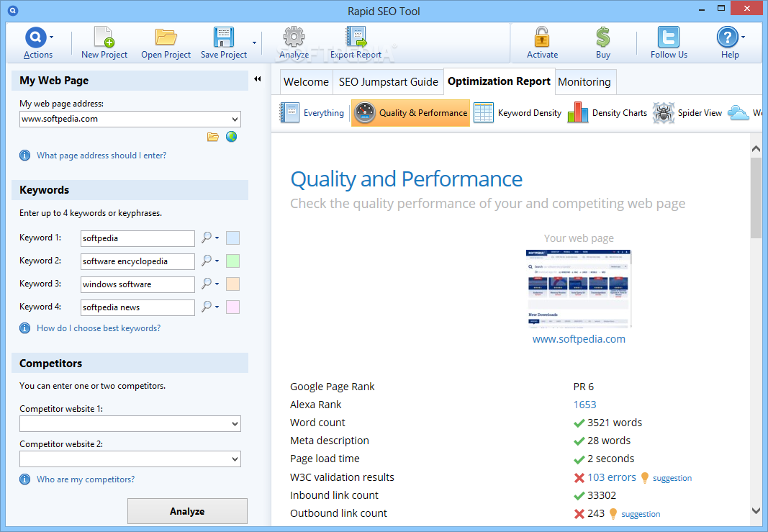Open the Actions menu icon
Screen dimensions: 768x532
tap(35, 37)
